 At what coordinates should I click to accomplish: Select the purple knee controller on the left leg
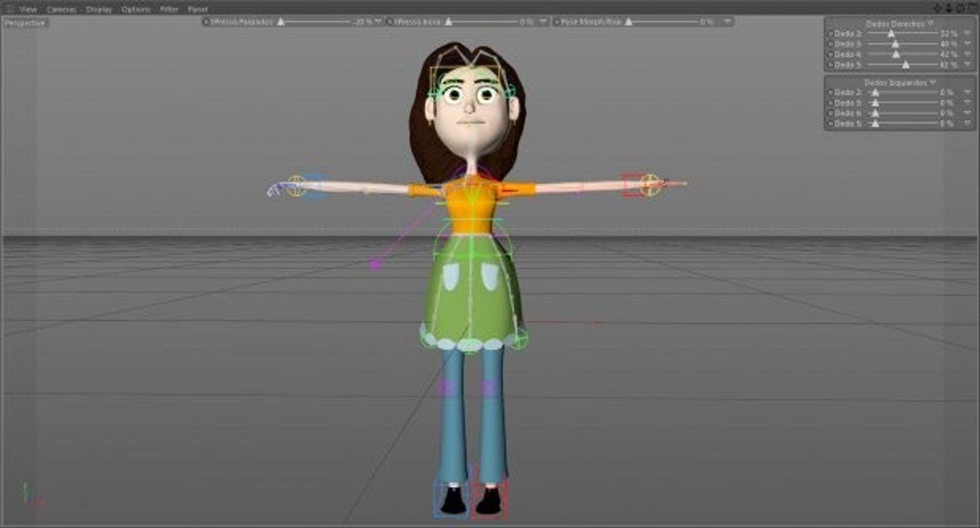pyautogui.click(x=446, y=388)
